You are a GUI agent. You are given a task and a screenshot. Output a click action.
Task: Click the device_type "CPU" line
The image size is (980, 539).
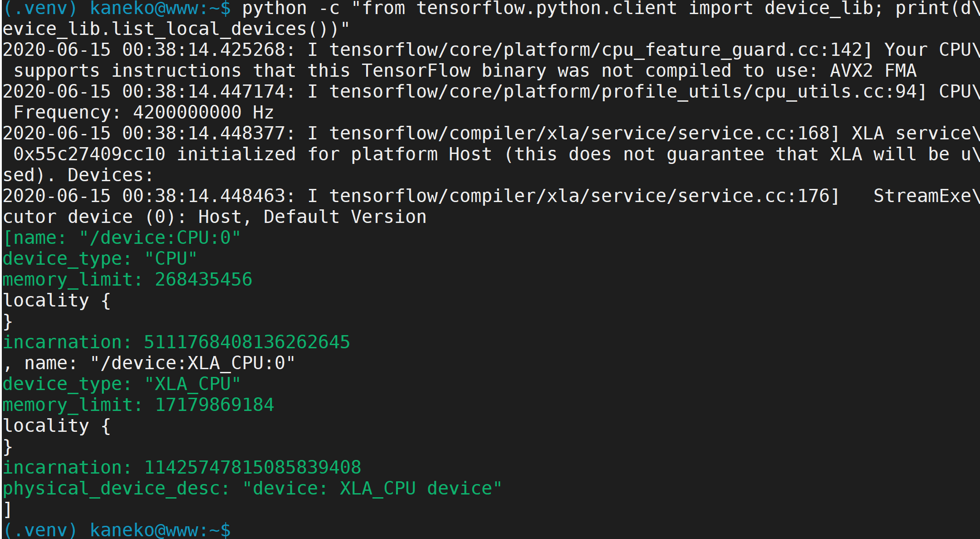[100, 259]
